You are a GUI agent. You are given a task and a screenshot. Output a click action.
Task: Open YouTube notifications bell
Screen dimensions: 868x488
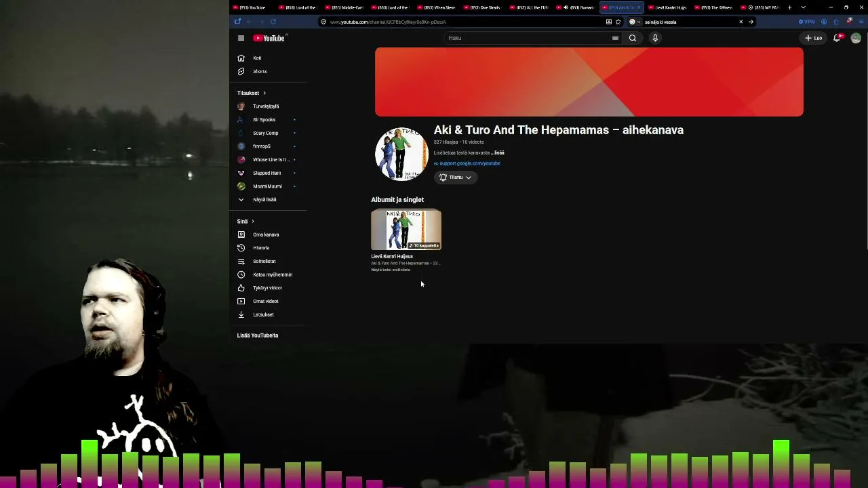(837, 38)
